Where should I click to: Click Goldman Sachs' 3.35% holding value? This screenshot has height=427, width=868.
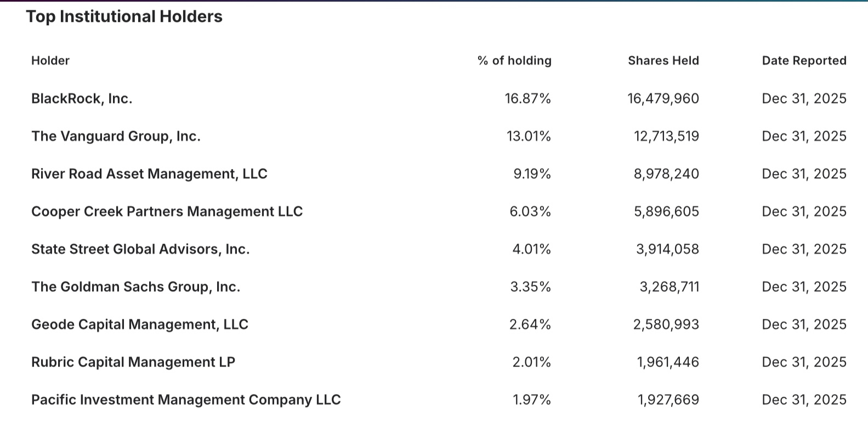click(530, 287)
